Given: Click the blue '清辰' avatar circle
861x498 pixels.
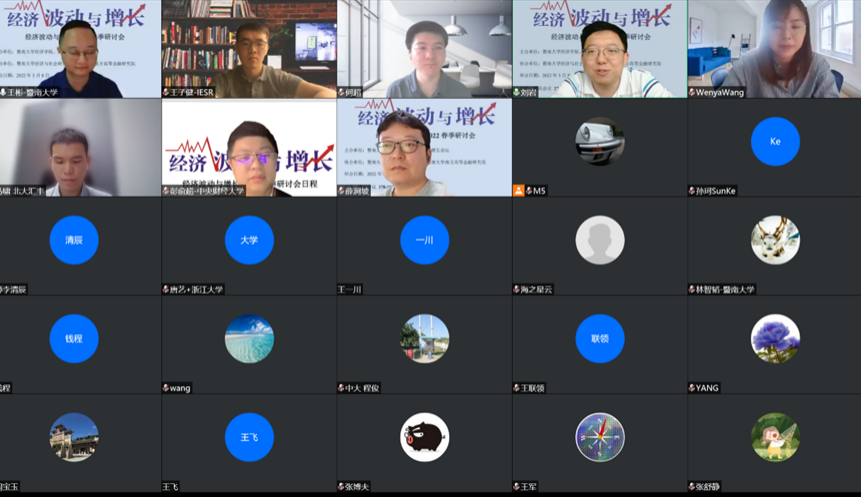Looking at the screenshot, I should (x=74, y=240).
